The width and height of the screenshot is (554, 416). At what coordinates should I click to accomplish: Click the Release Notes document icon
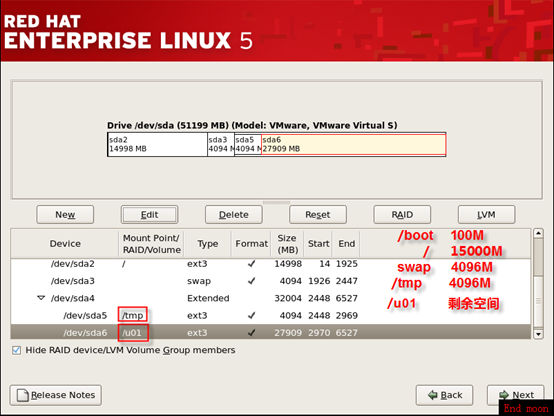click(x=23, y=395)
